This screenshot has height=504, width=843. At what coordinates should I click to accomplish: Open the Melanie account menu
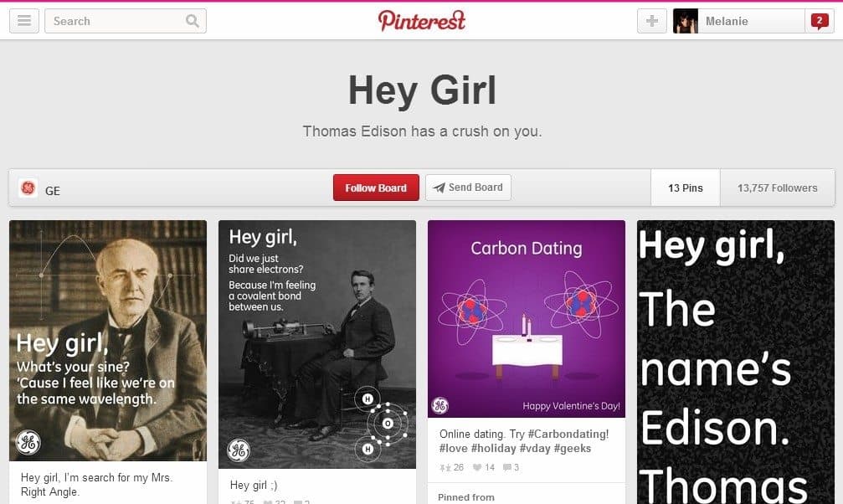pos(739,21)
